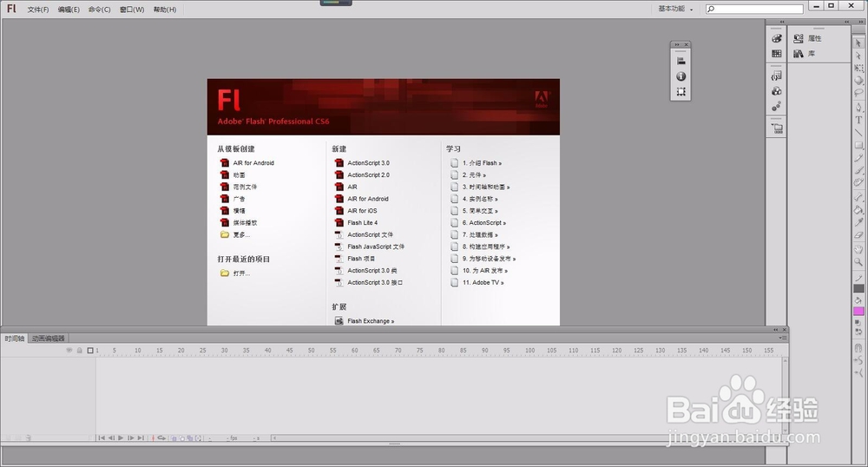Select the Bone tool
The image size is (868, 467).
(858, 197)
